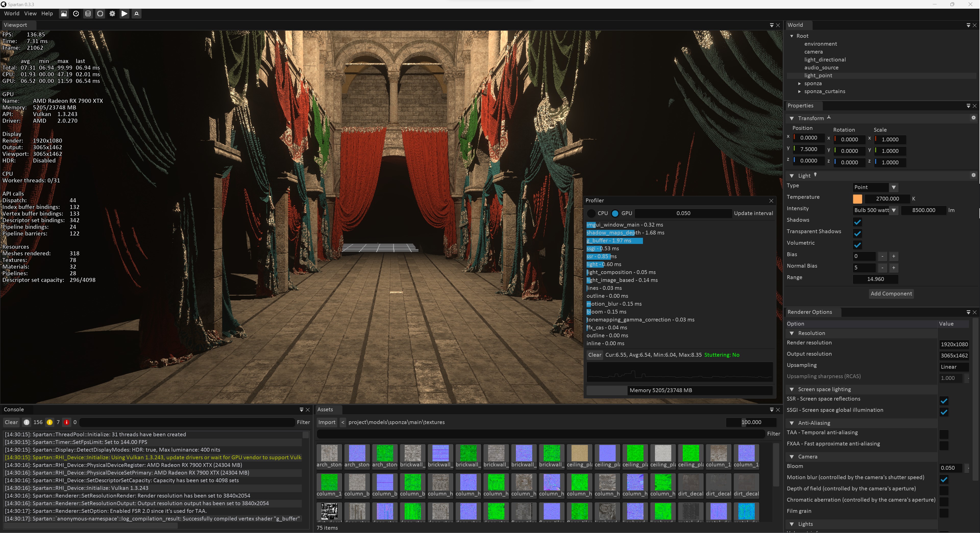Toggle the Transparent Shadows checkbox
The width and height of the screenshot is (980, 533).
pyautogui.click(x=858, y=233)
